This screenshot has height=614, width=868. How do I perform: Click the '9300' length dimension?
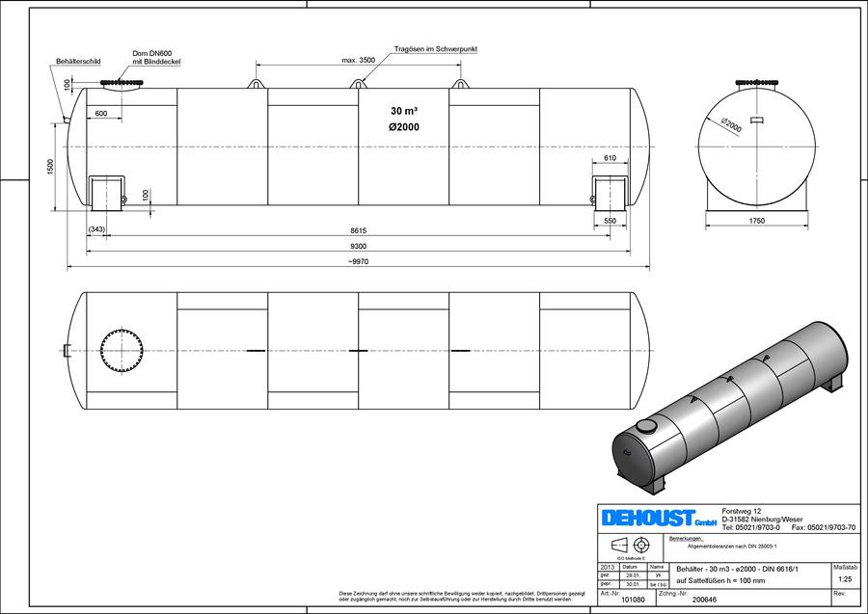coord(358,246)
